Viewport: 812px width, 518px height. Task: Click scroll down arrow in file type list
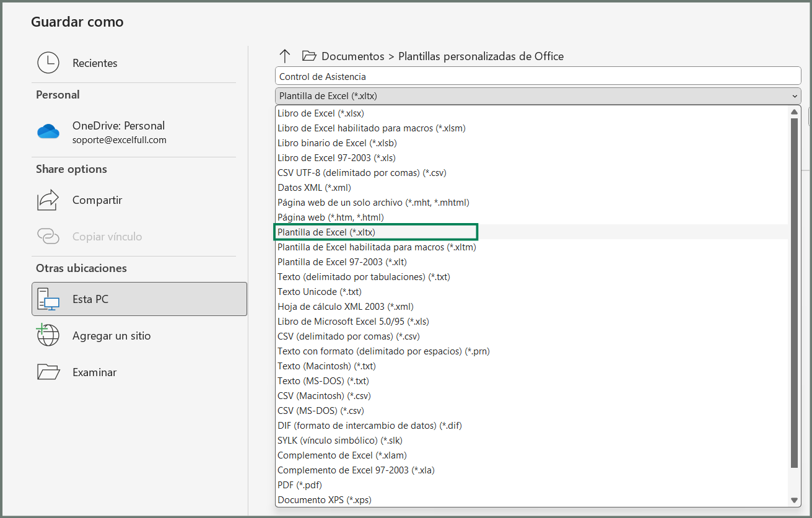tap(794, 500)
